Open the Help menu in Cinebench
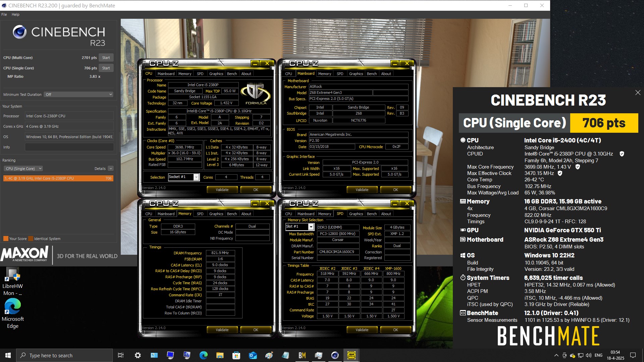This screenshot has height=362, width=644. click(15, 14)
